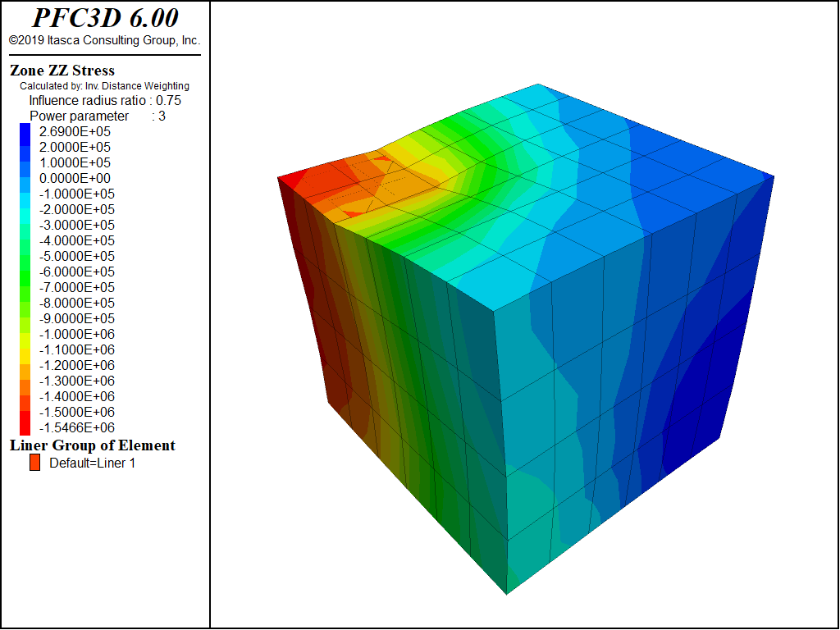Viewport: 840px width, 630px height.
Task: Click the -1.3000E+06 legend value
Action: pos(76,381)
